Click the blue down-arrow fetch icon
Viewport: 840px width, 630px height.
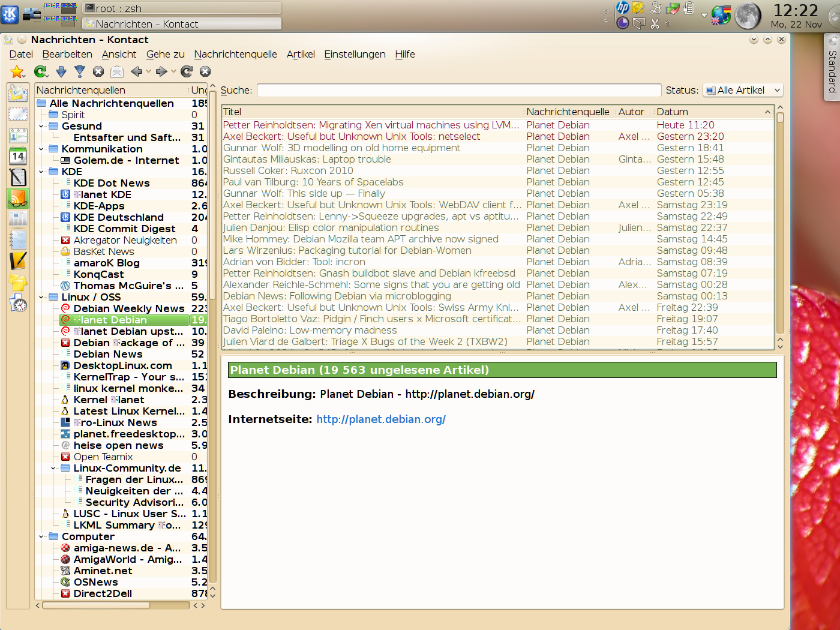[x=61, y=72]
